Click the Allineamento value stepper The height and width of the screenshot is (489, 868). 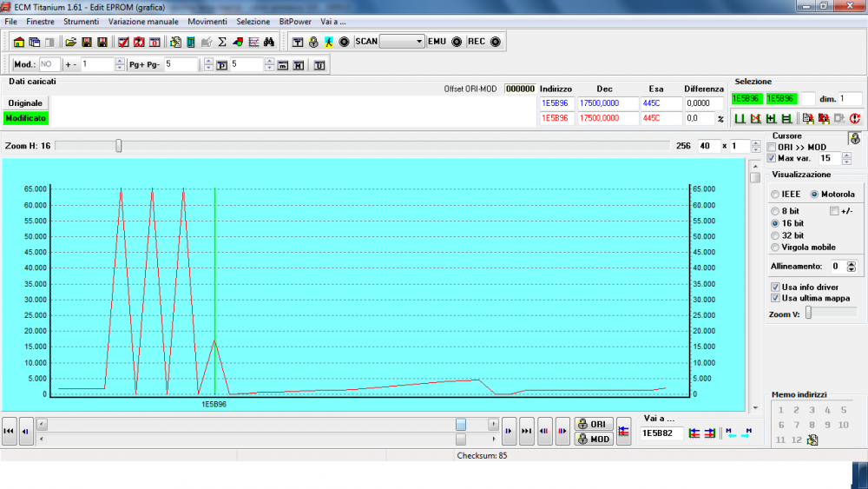[x=852, y=267]
